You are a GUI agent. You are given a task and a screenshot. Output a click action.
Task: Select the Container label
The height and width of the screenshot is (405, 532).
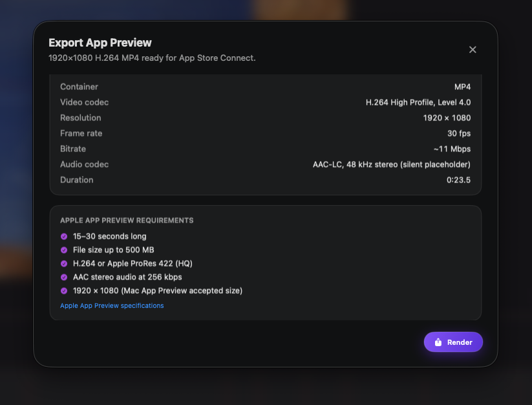point(79,87)
